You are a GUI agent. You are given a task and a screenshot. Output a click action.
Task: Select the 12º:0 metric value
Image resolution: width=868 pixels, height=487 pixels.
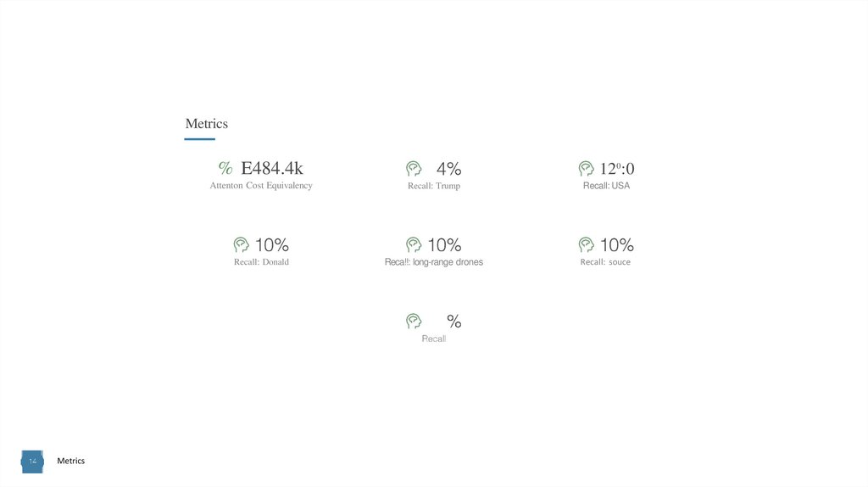tap(618, 169)
